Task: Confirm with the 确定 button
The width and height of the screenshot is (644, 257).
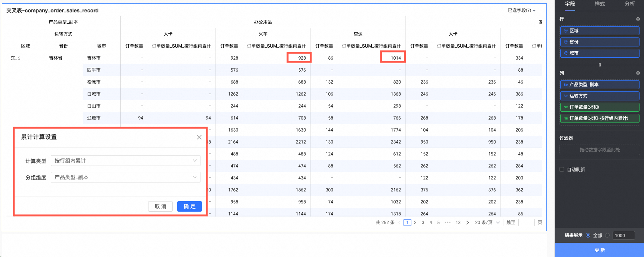Action: click(190, 206)
